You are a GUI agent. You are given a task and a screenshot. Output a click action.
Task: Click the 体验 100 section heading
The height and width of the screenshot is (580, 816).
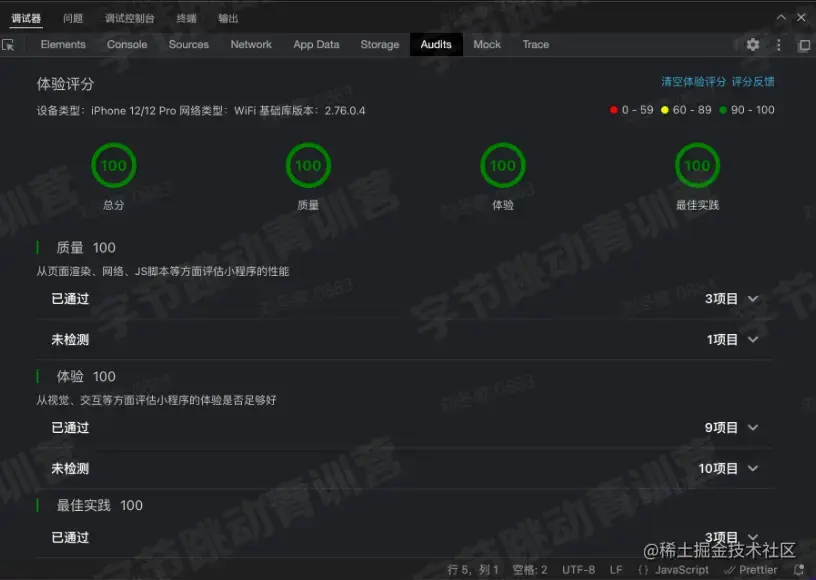(x=86, y=377)
